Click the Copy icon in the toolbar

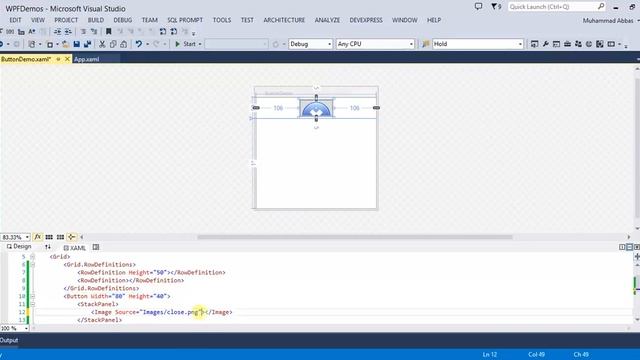pos(113,44)
